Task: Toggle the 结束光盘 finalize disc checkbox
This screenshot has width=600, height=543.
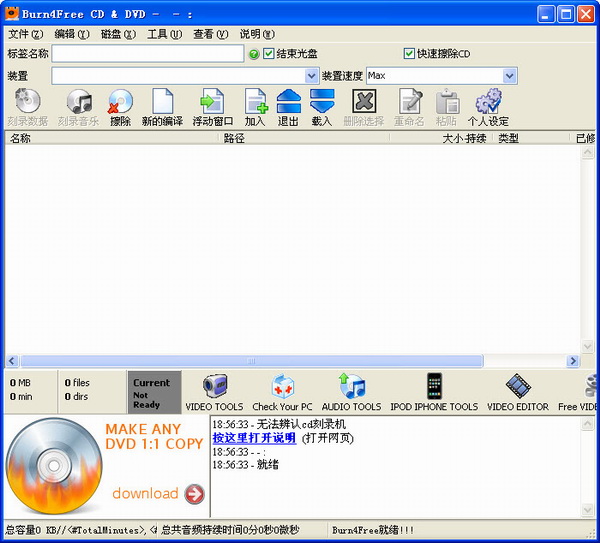Action: pyautogui.click(x=269, y=54)
